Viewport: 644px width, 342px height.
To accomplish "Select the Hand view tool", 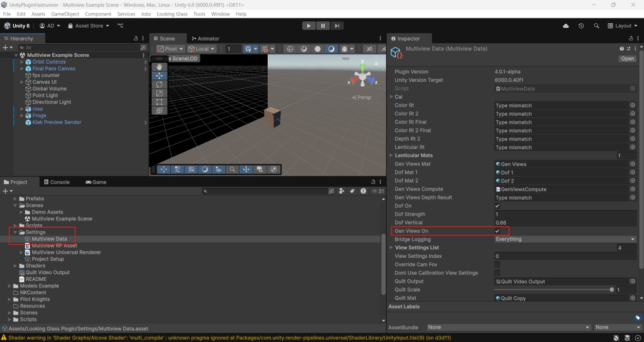I will pyautogui.click(x=159, y=67).
